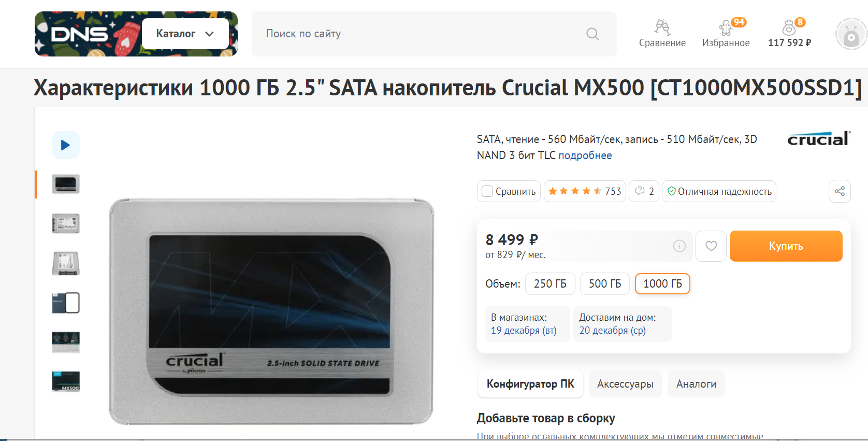Select the 250 ГБ capacity option
Screen dimensions: 868x441
[550, 284]
